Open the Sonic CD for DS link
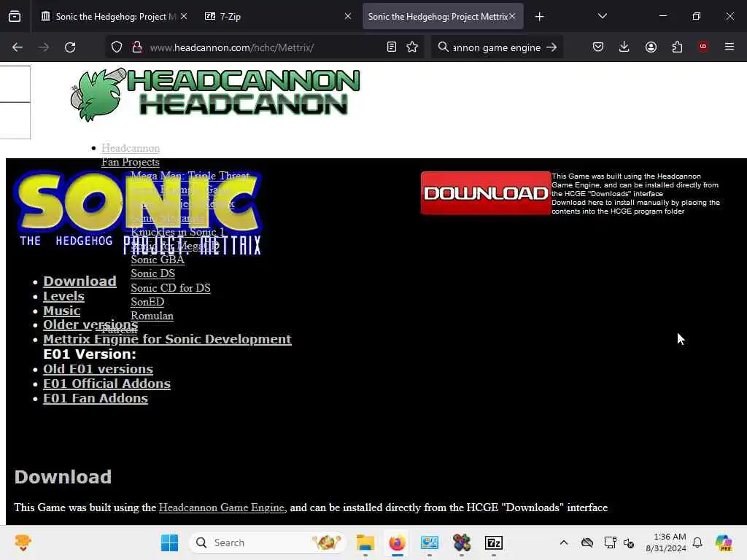Viewport: 747px width, 560px height. [x=171, y=287]
